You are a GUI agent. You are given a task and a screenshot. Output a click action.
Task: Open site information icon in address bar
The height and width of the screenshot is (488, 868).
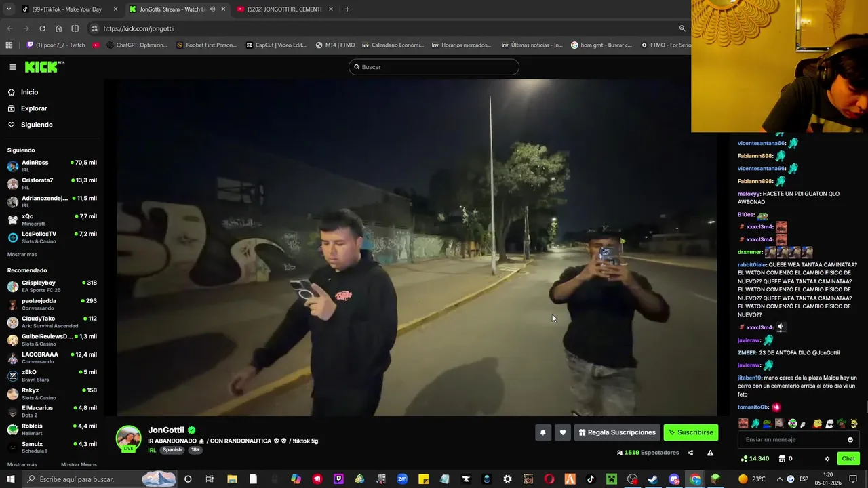(x=94, y=28)
